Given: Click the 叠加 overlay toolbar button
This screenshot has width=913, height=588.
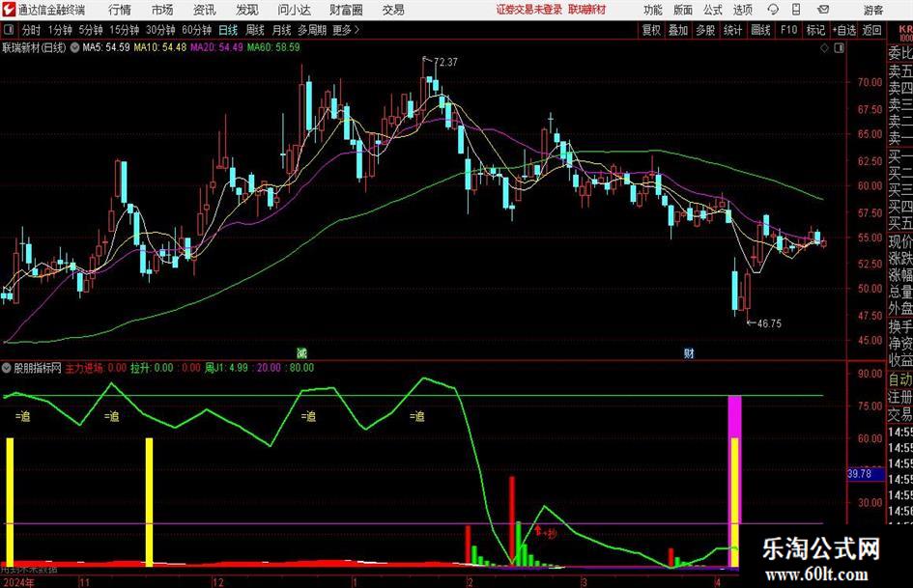Looking at the screenshot, I should [x=678, y=30].
